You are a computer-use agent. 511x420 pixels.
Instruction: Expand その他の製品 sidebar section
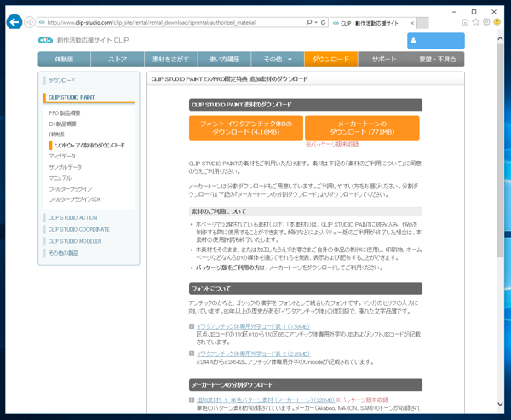[63, 253]
